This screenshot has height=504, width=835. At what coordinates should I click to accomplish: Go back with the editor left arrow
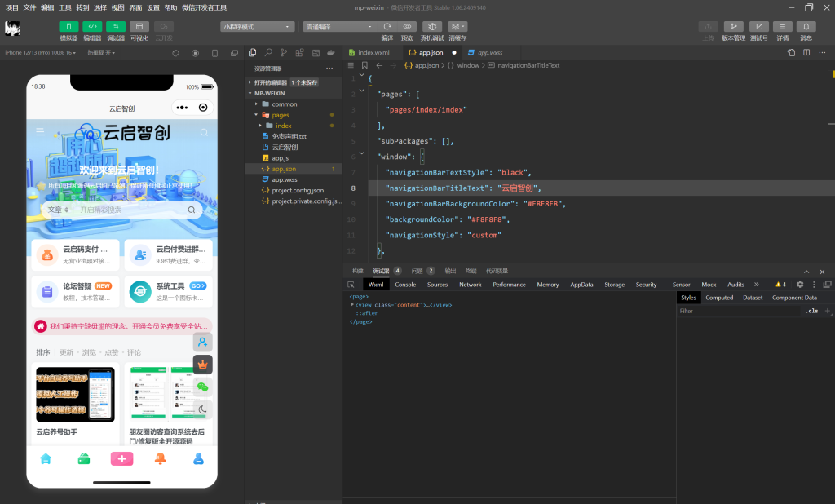pos(379,65)
